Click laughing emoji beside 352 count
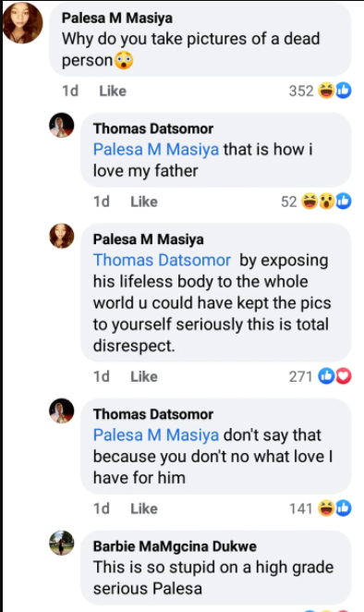The height and width of the screenshot is (612, 364). (326, 91)
